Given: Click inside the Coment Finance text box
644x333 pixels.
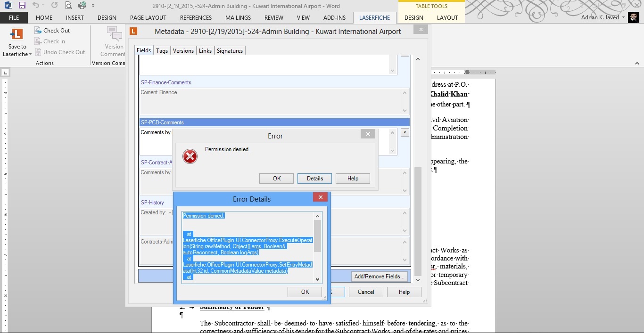Looking at the screenshot, I should pos(270,101).
